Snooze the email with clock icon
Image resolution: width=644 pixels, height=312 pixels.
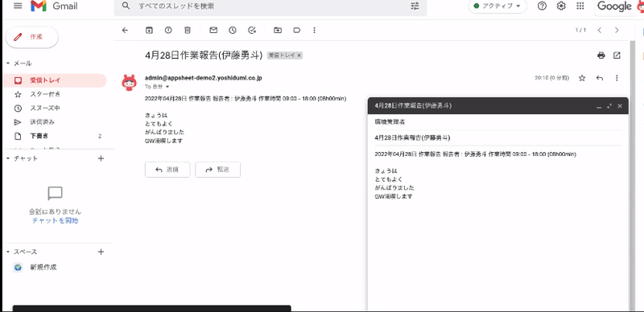click(233, 30)
